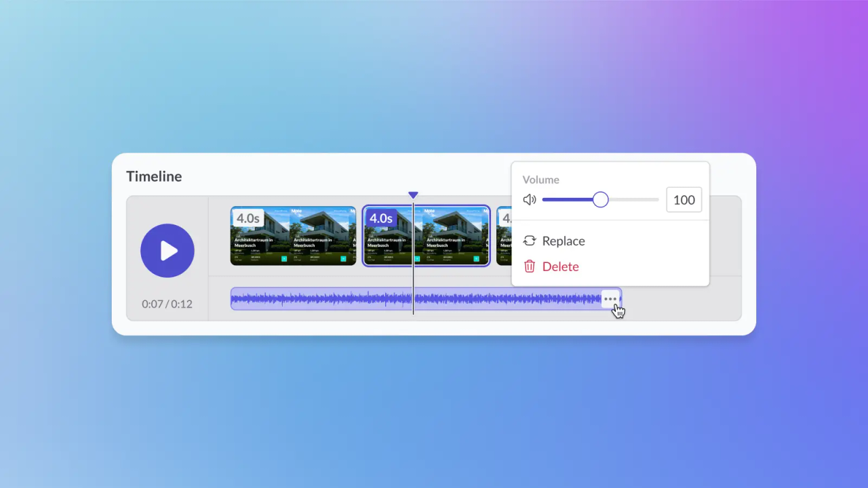Select the playhead triangle marker

tap(413, 195)
